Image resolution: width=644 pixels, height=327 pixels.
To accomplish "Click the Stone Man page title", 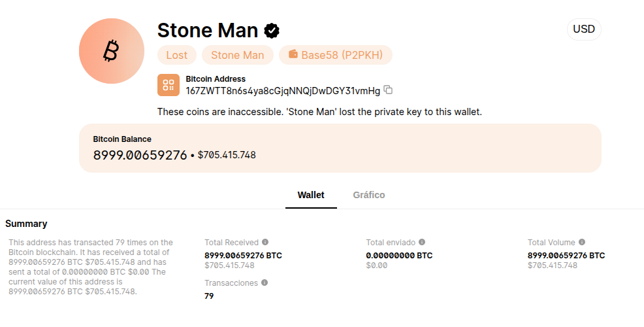I will (x=208, y=31).
